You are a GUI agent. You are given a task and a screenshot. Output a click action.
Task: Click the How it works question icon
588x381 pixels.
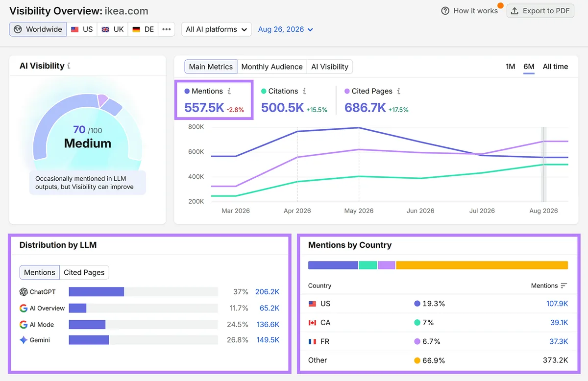click(x=445, y=11)
